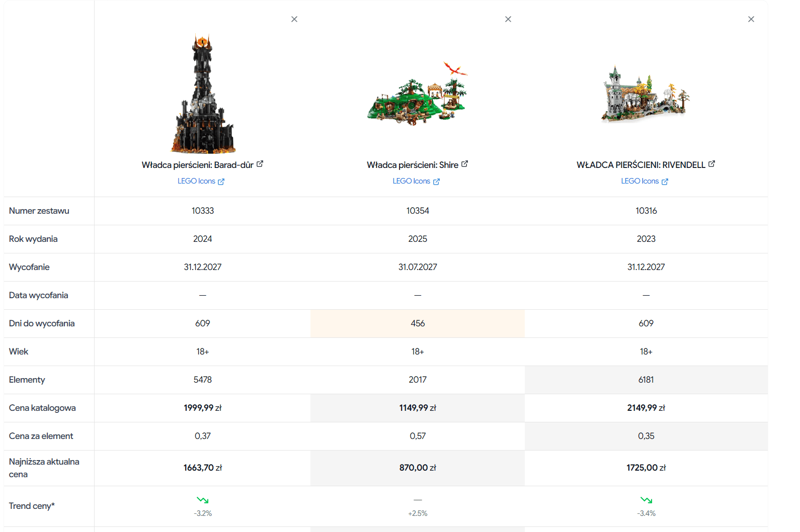
Task: Open LEGO Icons theme link under Rivendell
Action: pyautogui.click(x=639, y=181)
